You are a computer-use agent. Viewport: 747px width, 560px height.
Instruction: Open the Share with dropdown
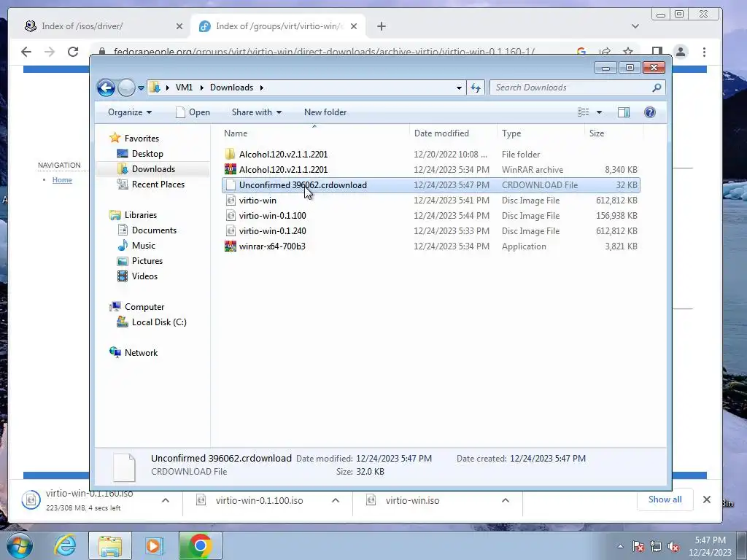256,112
